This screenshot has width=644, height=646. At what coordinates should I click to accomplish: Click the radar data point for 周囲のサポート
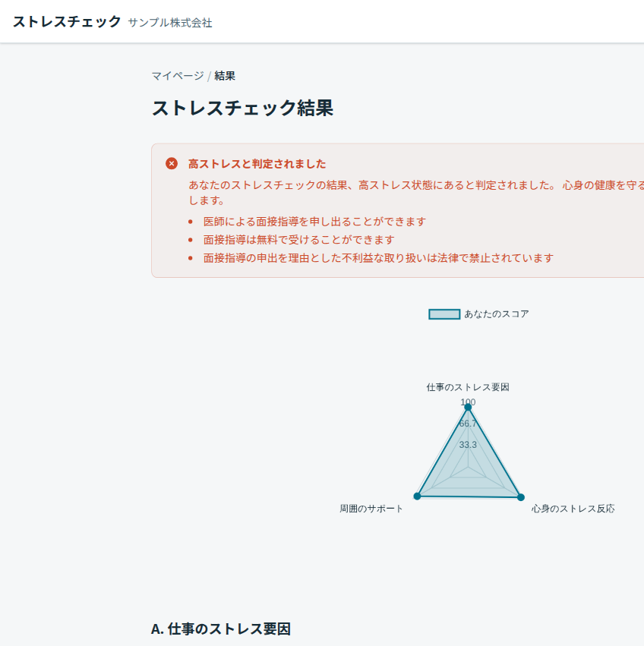[x=417, y=496]
